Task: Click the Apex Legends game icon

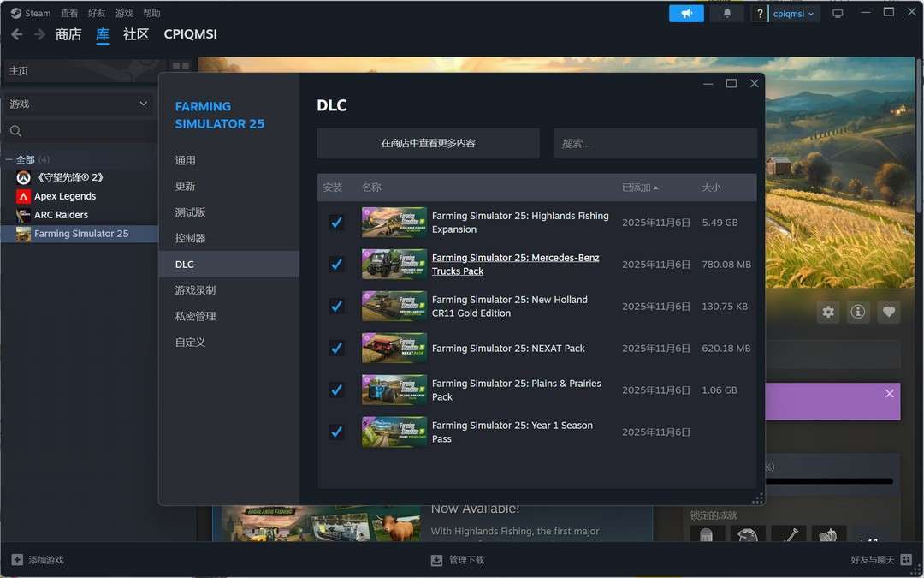Action: click(23, 196)
